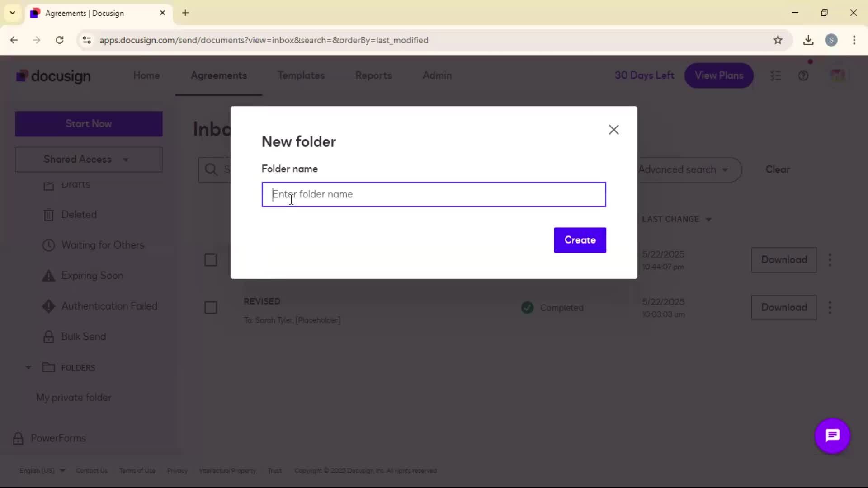Open more options for 10:44:07 pm envelope
868x488 pixels.
[x=830, y=260]
